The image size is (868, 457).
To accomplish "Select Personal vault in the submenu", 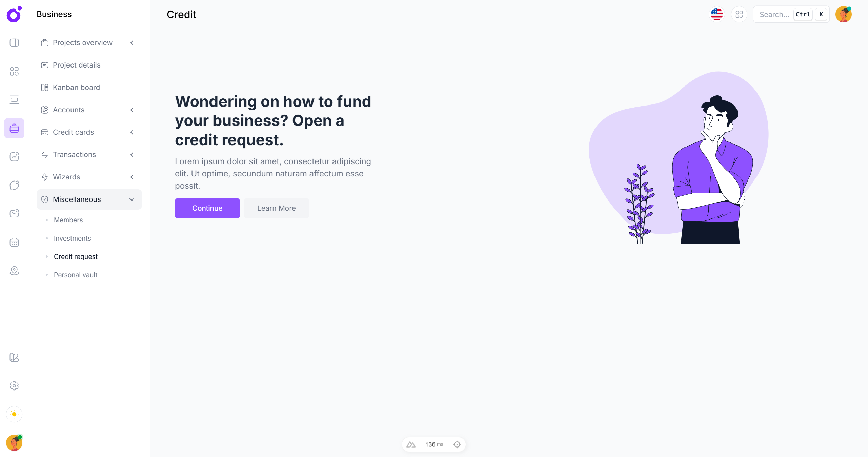I will point(76,275).
